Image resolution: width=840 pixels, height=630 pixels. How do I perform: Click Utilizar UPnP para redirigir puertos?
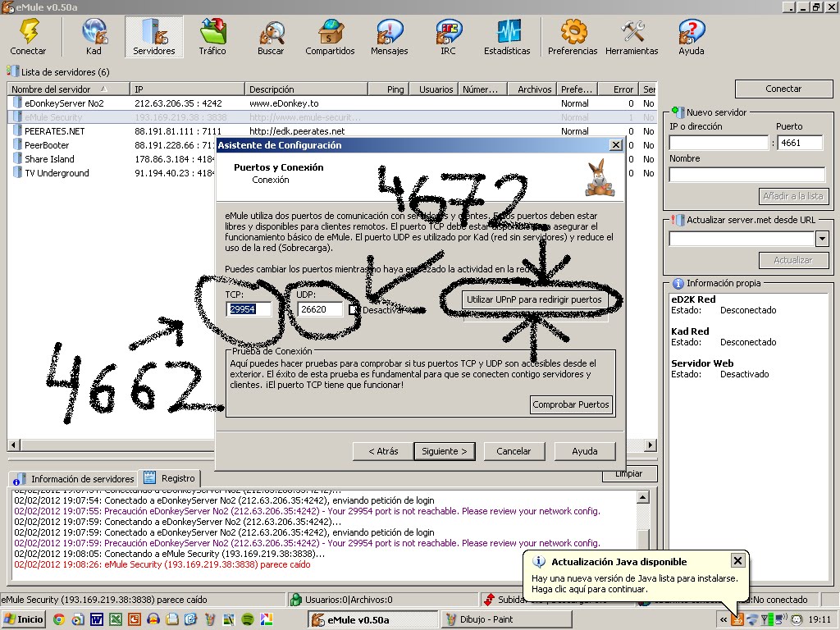coord(534,299)
